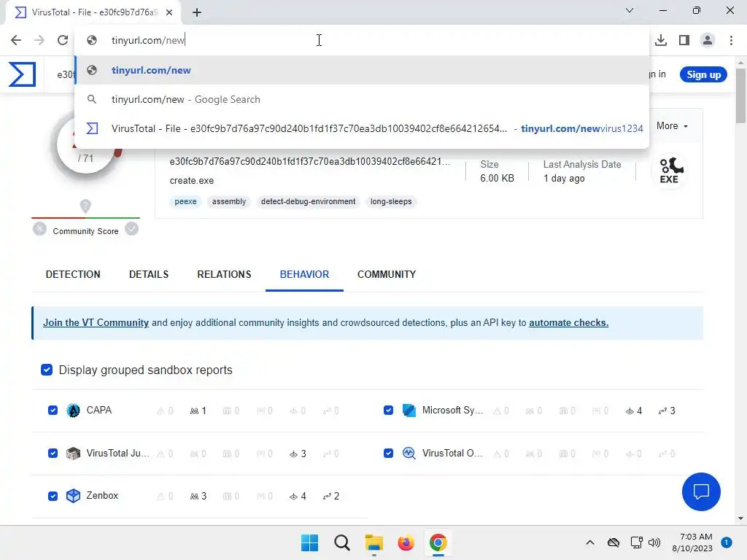
Task: Choose tinyurl.com/new Google Search suggestion
Action: tap(362, 99)
